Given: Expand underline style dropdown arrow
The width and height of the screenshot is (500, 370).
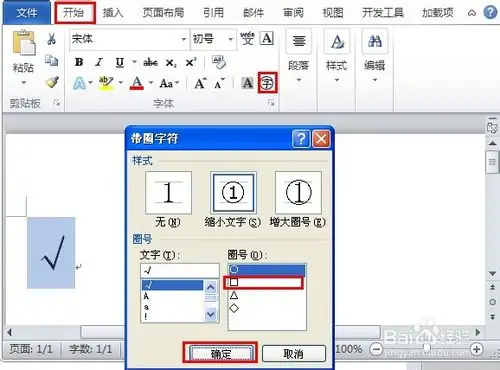Looking at the screenshot, I should pos(134,62).
